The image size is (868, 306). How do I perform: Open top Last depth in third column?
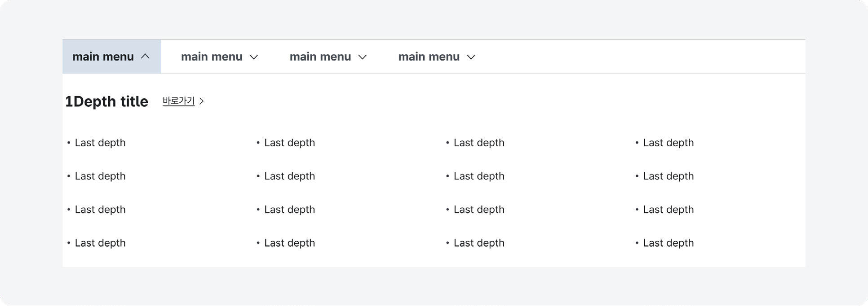479,143
